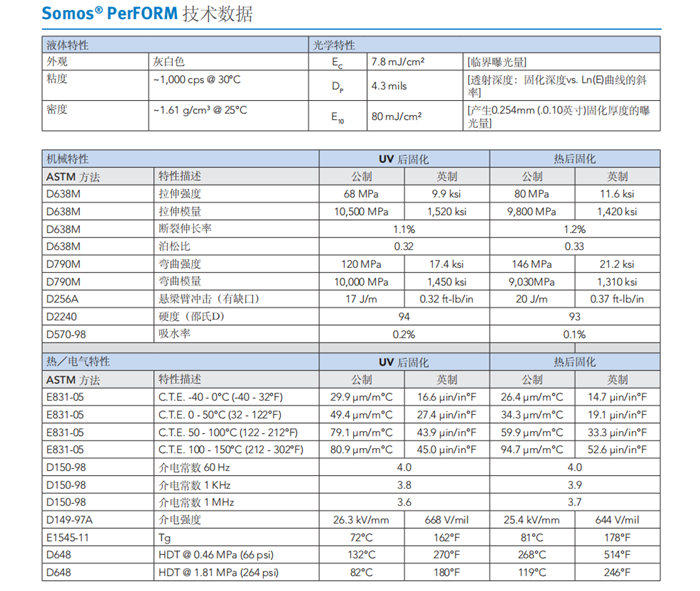This screenshot has height=591, width=700.
Task: Select the density value ~1.61 g/cm³
Action: pyautogui.click(x=199, y=108)
